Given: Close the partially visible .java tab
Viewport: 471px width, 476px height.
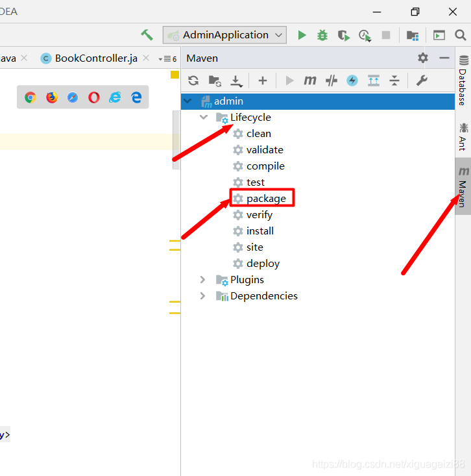Looking at the screenshot, I should pos(24,58).
